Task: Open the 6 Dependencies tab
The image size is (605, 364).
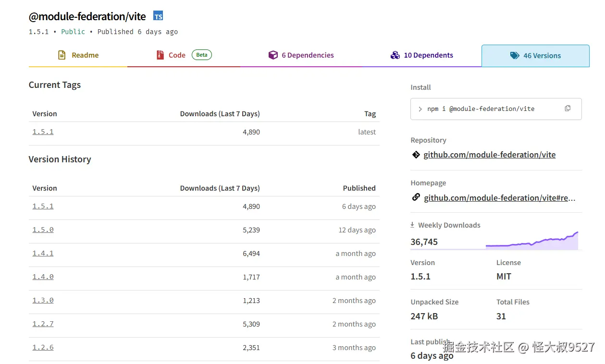Action: coord(301,56)
